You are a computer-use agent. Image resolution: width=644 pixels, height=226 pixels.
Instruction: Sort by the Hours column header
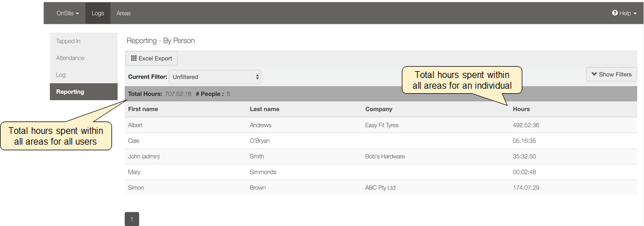521,109
